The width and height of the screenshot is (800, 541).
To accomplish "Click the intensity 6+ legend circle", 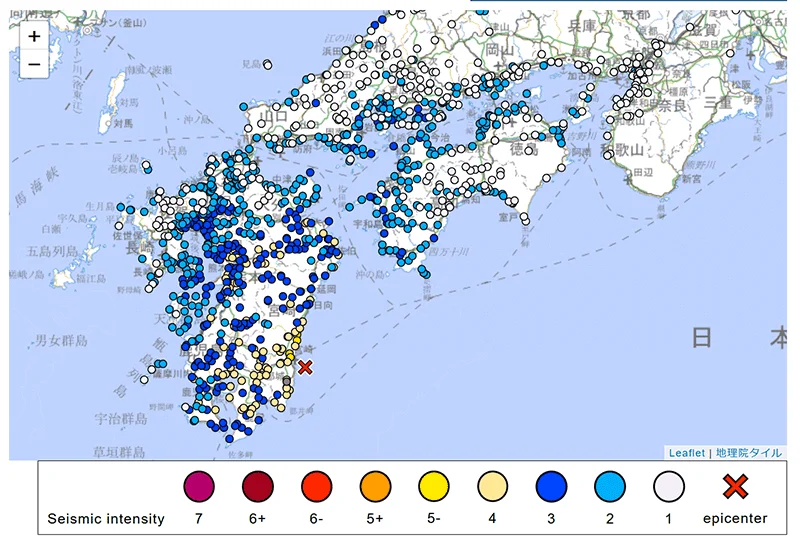I will click(258, 486).
